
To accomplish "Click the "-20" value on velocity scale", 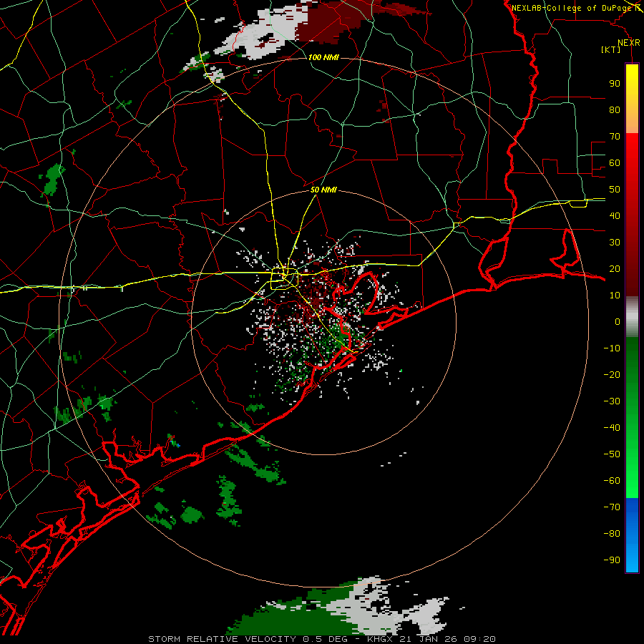I will pyautogui.click(x=612, y=375).
